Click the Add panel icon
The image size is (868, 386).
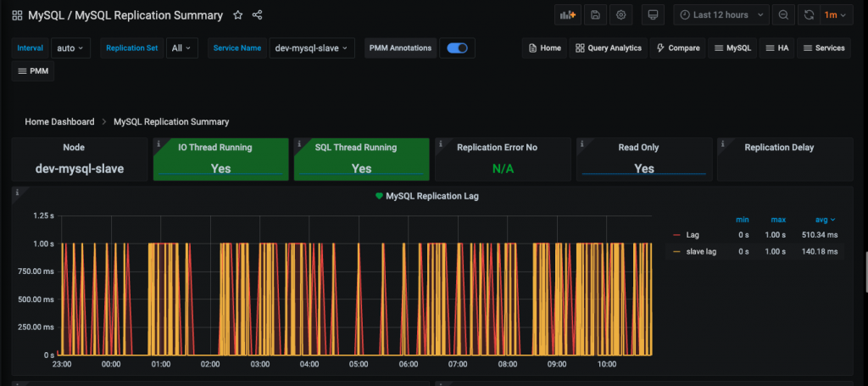pyautogui.click(x=566, y=15)
